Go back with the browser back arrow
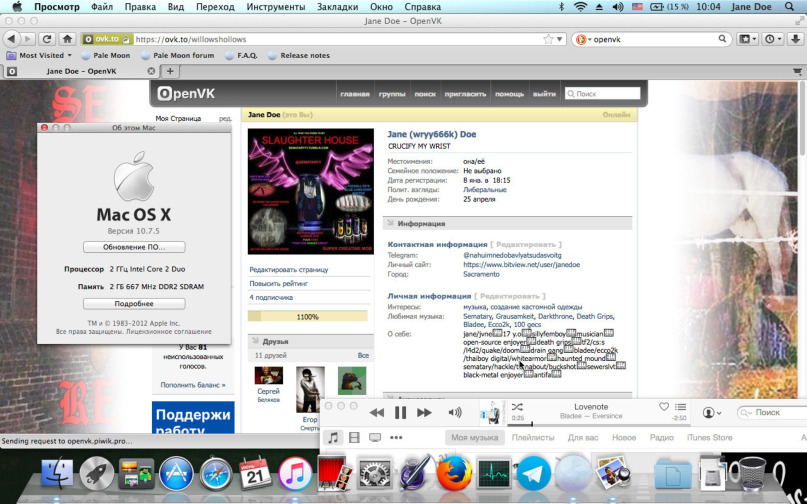Screen dimensions: 807x504 tap(11, 39)
